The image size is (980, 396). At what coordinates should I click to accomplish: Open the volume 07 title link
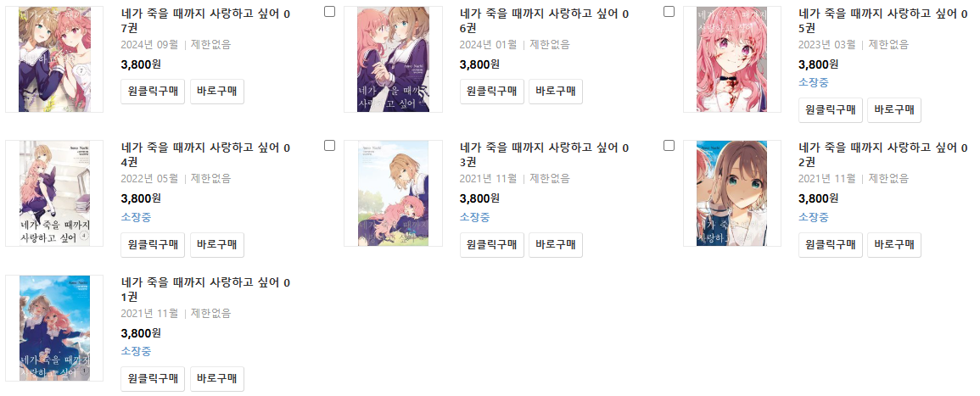tap(205, 21)
